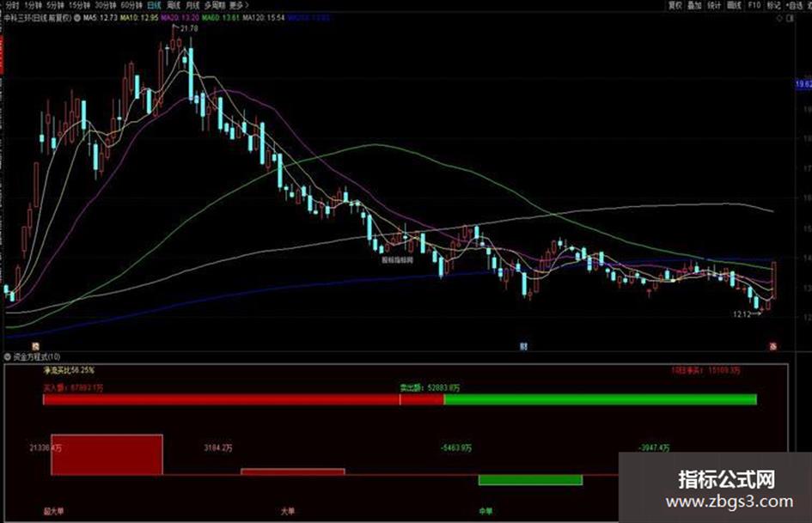Image resolution: width=812 pixels, height=523 pixels.
Task: Click the 12.12 low price marker
Action: tap(742, 314)
